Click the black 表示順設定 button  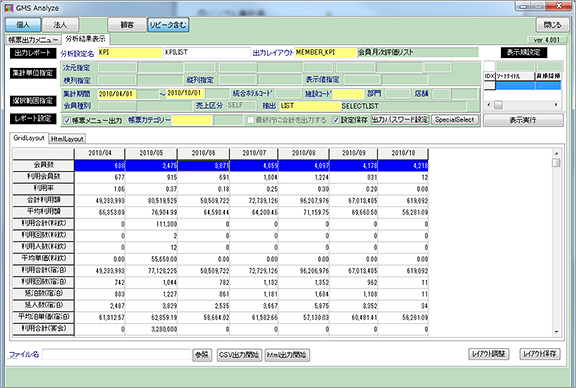[x=524, y=53]
